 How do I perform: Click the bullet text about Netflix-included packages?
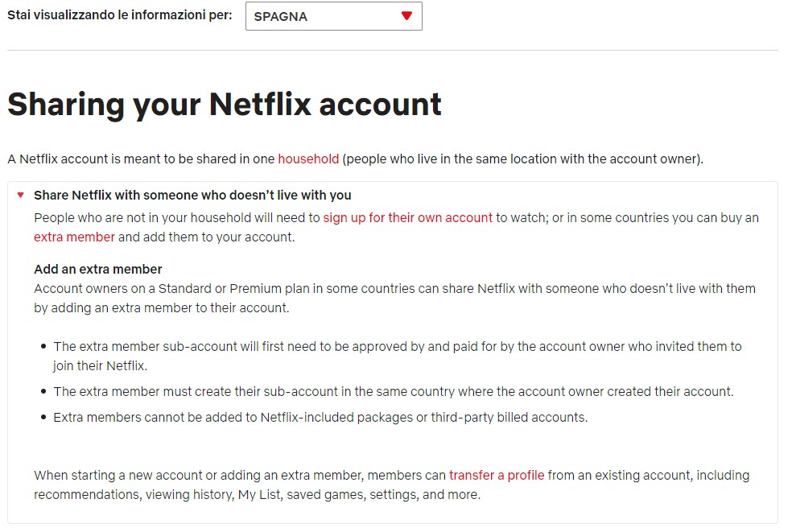click(320, 418)
